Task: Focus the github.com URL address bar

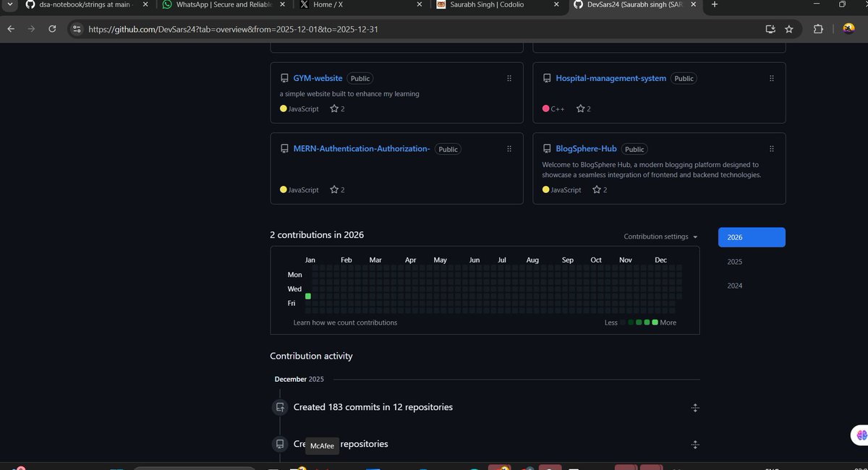Action: click(420, 29)
